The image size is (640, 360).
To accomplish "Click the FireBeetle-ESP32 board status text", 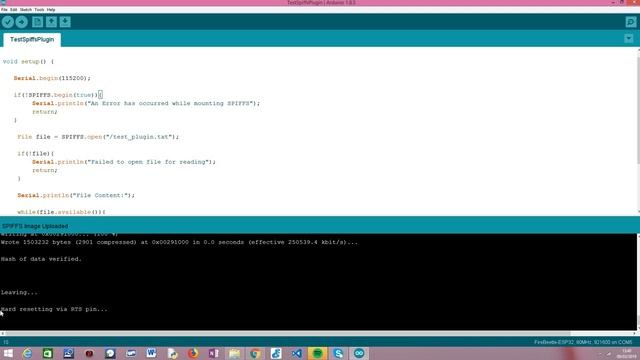I will tap(583, 342).
